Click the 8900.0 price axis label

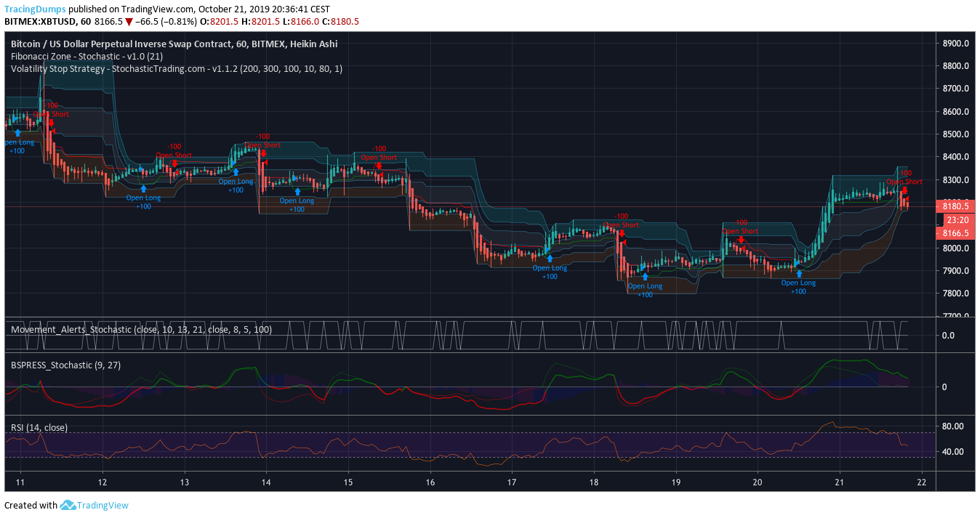(956, 43)
